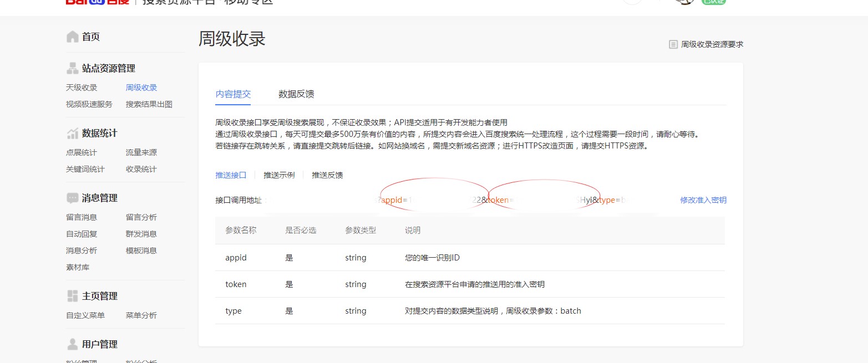Click the 主页管理 section icon
868x363 pixels.
coord(72,295)
